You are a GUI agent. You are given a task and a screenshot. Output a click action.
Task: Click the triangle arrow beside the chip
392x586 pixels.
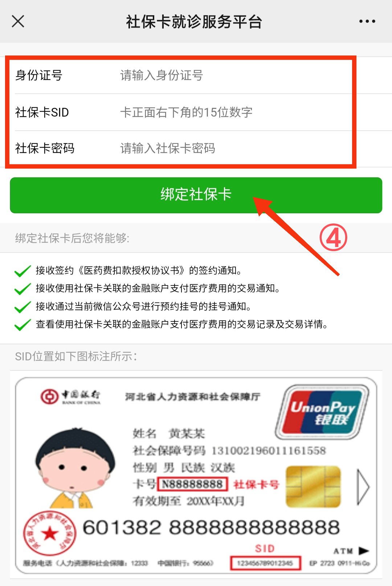click(x=363, y=487)
